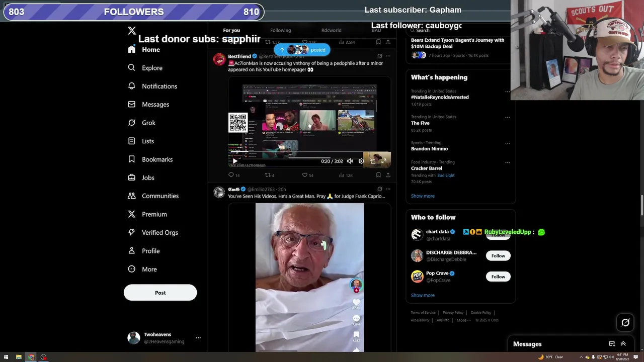Open the Privacy Policy footer link
644x362 pixels.
pos(453,313)
